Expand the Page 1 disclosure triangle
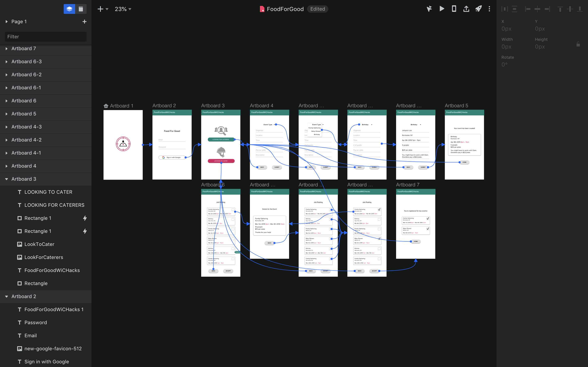The image size is (588, 367). (x=7, y=22)
